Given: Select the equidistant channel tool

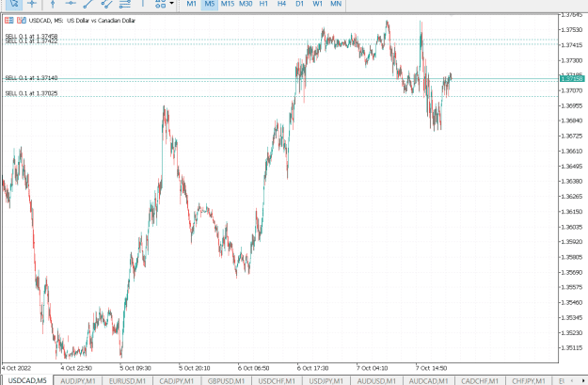Looking at the screenshot, I should coord(106,4).
